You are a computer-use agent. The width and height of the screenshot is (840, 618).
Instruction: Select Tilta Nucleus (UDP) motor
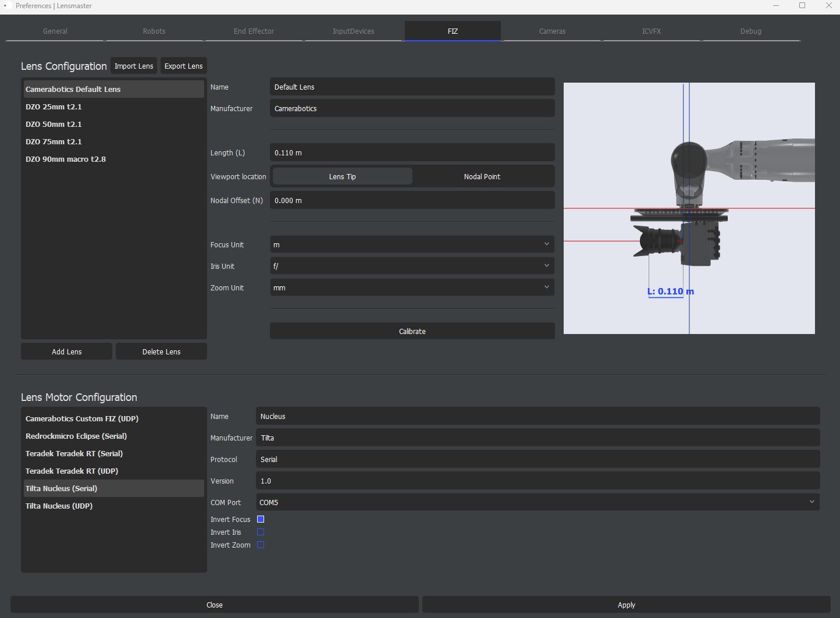coord(114,506)
